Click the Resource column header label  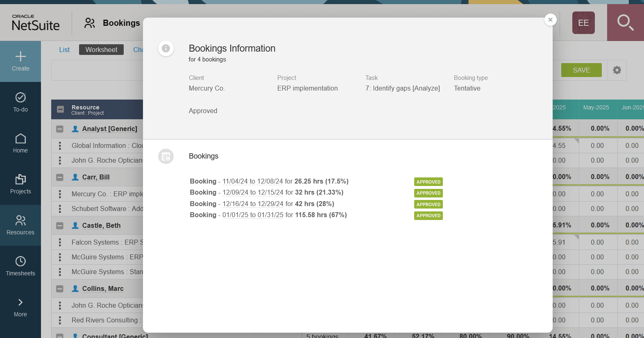click(85, 107)
